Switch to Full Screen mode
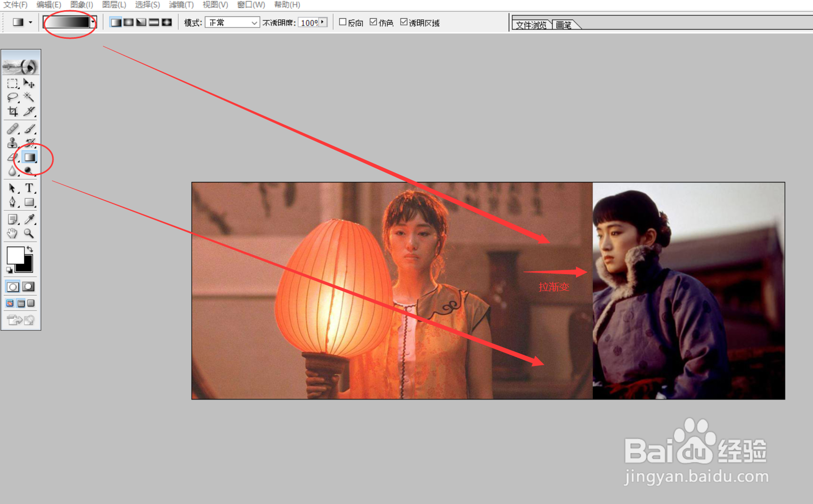Screen dimensions: 813x504 click(31, 303)
